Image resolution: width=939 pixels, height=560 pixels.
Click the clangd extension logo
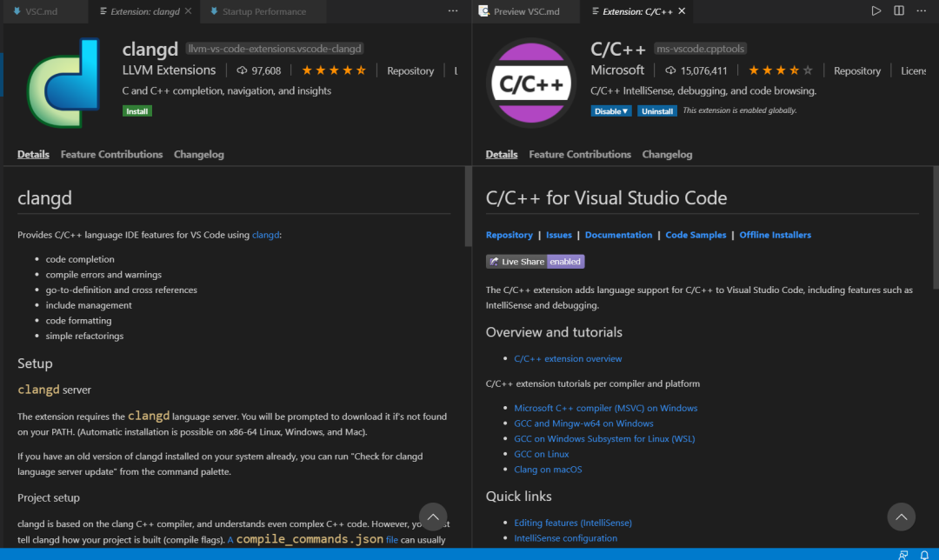(63, 83)
